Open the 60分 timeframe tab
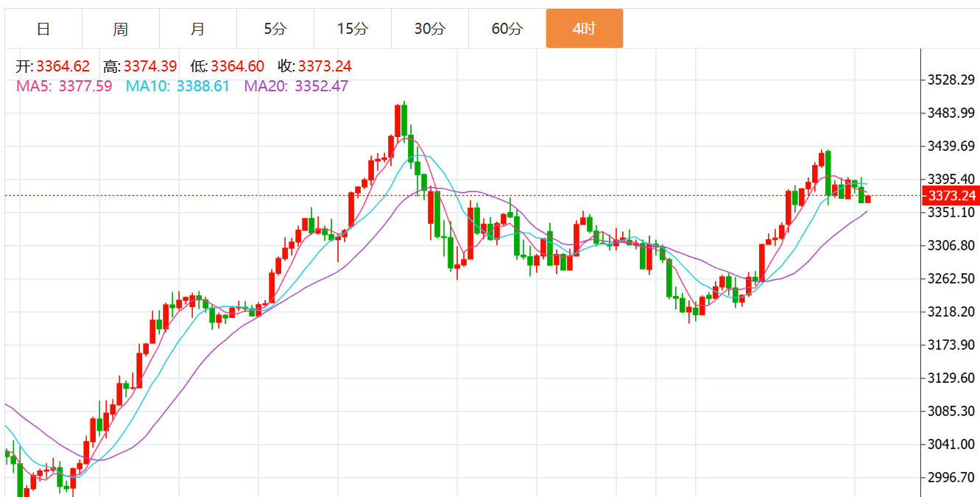 (x=507, y=29)
